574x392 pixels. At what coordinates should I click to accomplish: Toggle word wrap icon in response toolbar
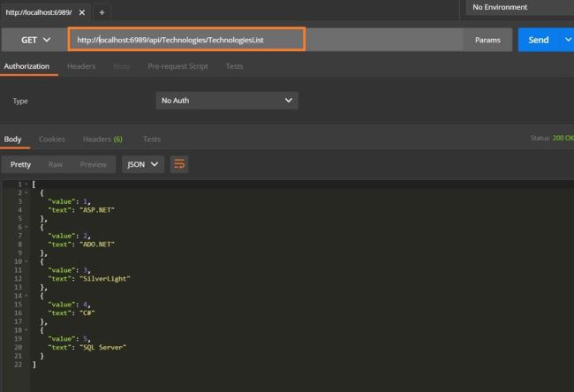point(179,164)
